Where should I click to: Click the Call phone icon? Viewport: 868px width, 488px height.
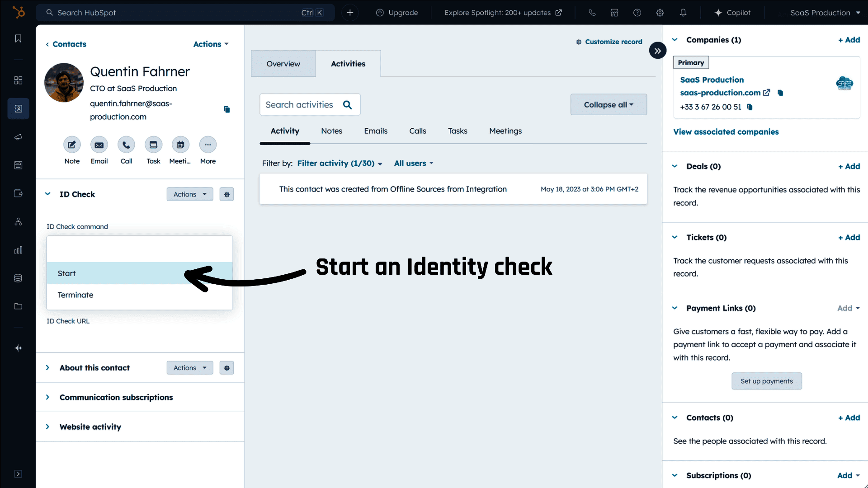pyautogui.click(x=126, y=145)
